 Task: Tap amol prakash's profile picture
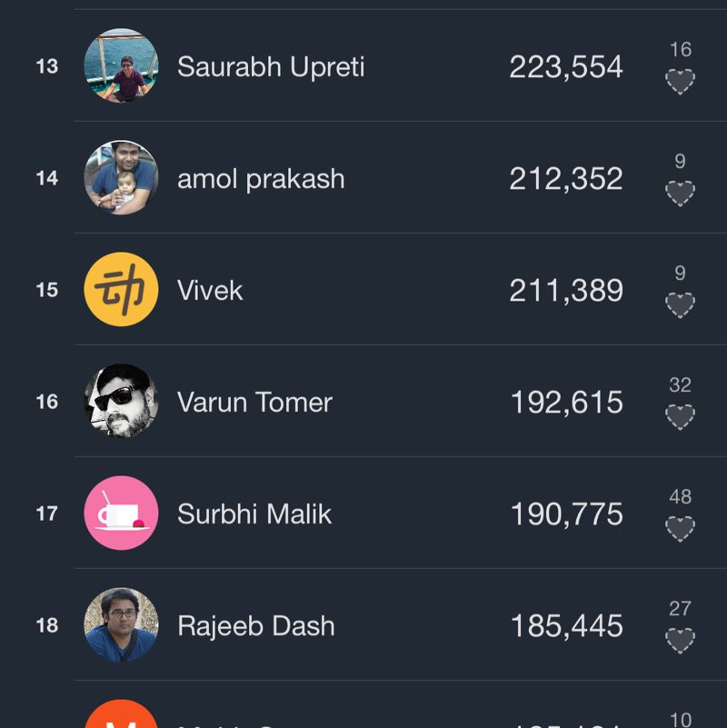[x=121, y=178]
